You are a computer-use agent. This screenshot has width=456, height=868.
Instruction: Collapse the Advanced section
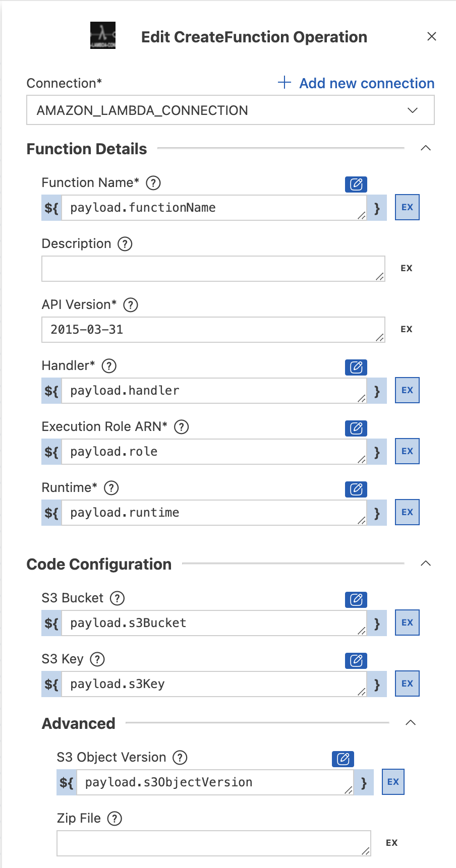coord(411,723)
